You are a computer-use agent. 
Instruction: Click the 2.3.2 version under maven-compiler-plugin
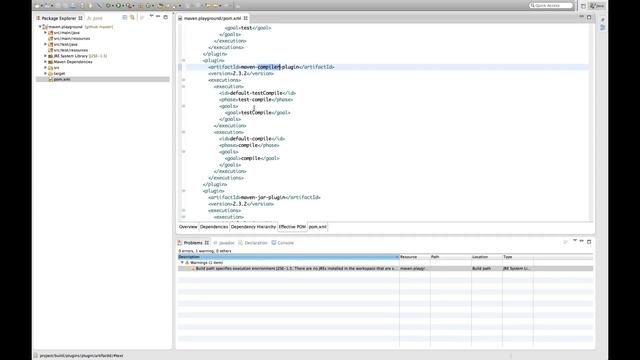point(240,73)
